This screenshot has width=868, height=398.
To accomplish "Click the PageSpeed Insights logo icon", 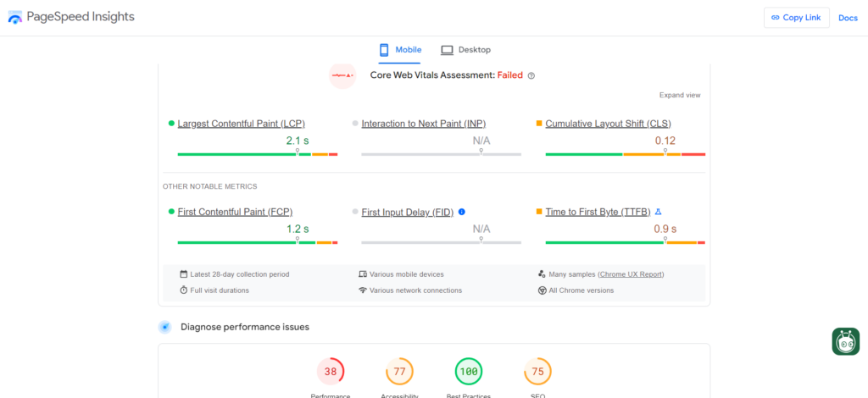I will coord(15,17).
